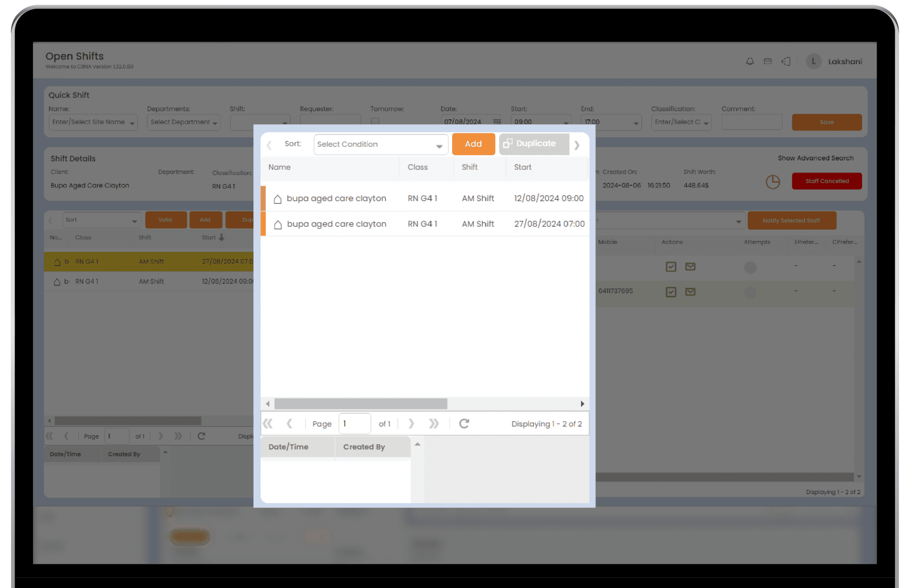This screenshot has width=910, height=588.
Task: Click the popup horizontal scrollbar thumb
Action: coord(360,404)
